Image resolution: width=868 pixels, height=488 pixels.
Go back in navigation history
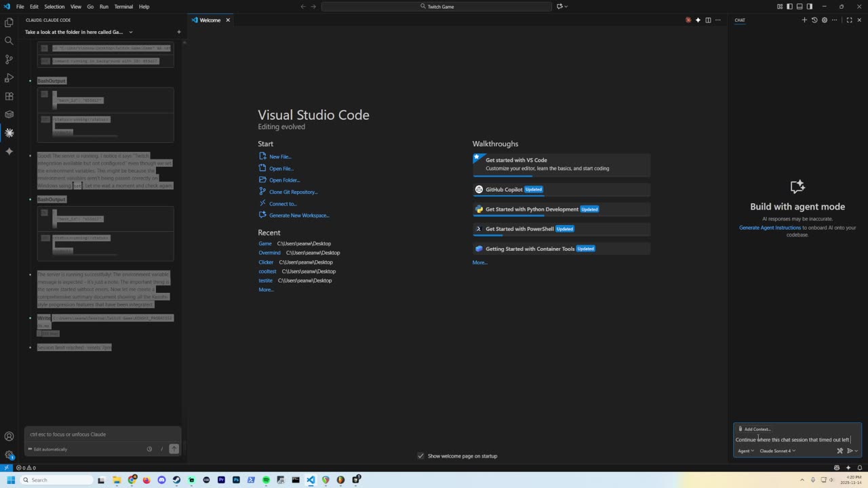coord(303,7)
